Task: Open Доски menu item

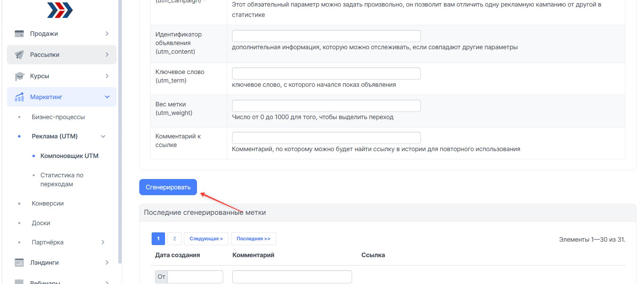Action: (x=41, y=223)
